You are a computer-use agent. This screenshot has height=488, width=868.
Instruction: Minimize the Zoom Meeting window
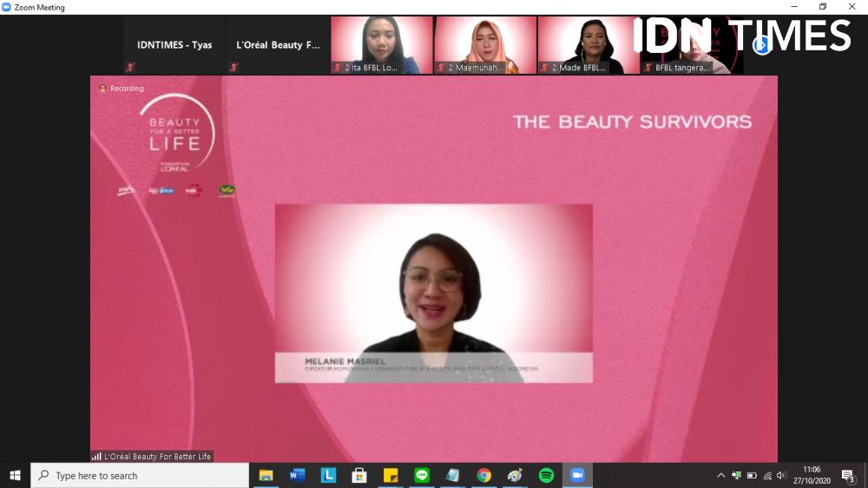[x=794, y=7]
